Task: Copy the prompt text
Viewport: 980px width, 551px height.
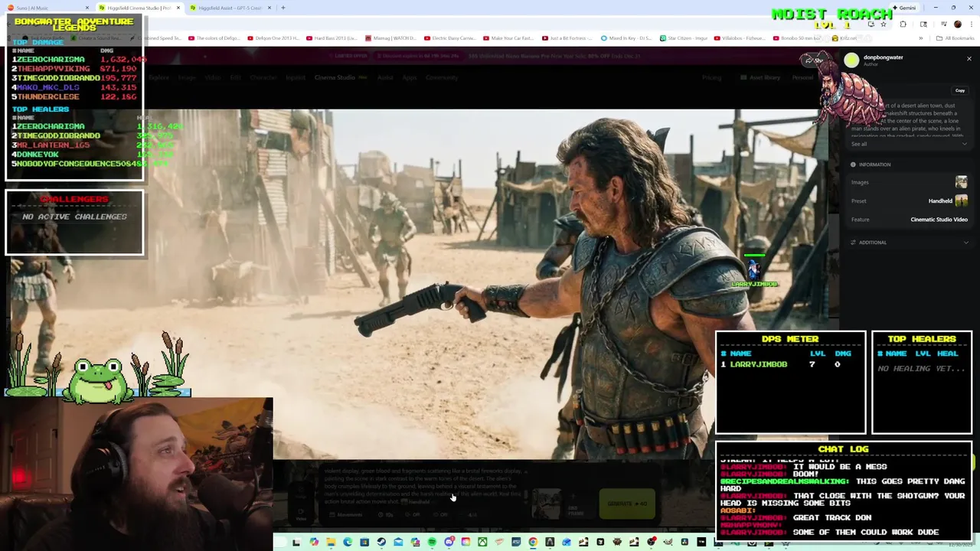Action: (x=960, y=90)
